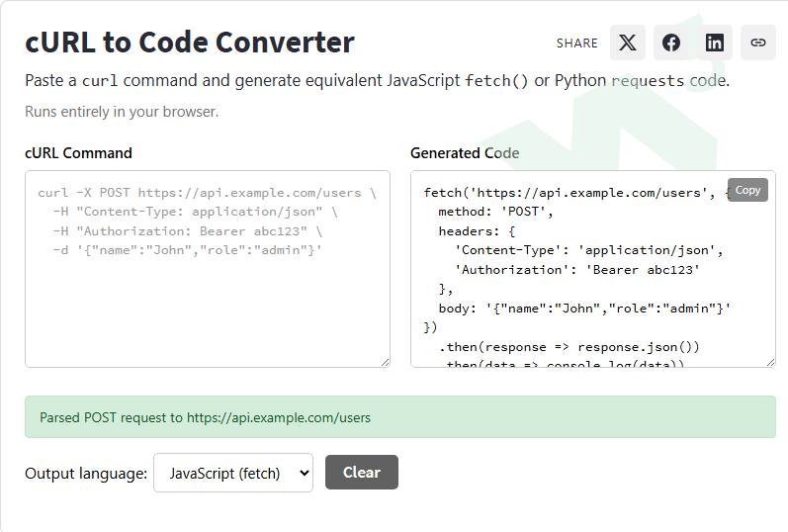Share on X (Twitter)
The height and width of the screenshot is (532, 788).
[627, 43]
